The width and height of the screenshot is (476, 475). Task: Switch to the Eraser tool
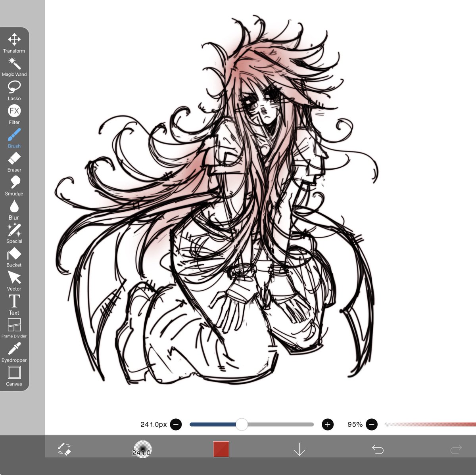pos(14,162)
